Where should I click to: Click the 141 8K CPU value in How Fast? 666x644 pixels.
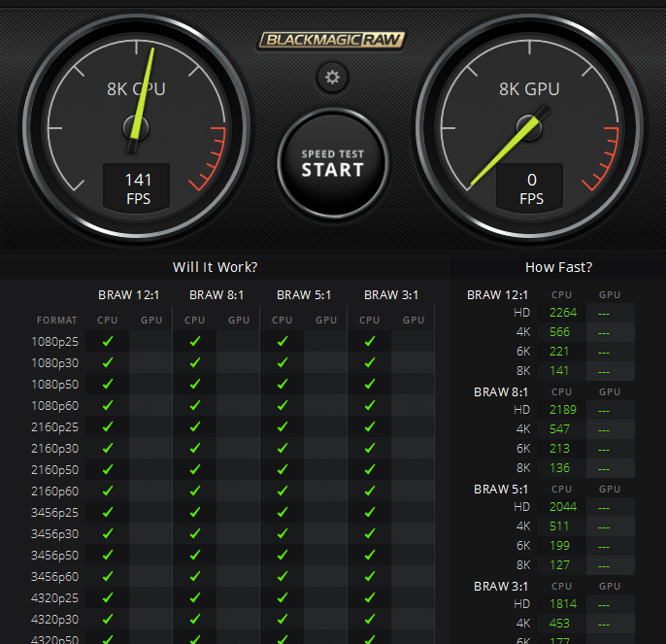click(559, 371)
